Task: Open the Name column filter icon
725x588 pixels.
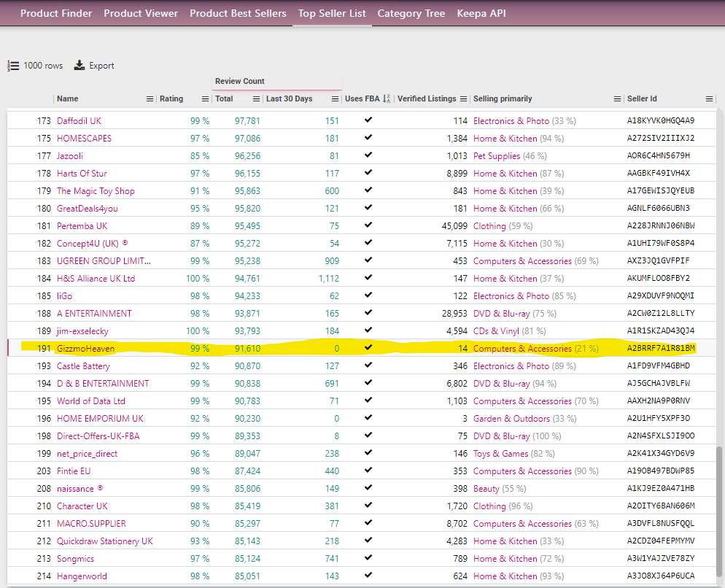Action: [x=150, y=98]
